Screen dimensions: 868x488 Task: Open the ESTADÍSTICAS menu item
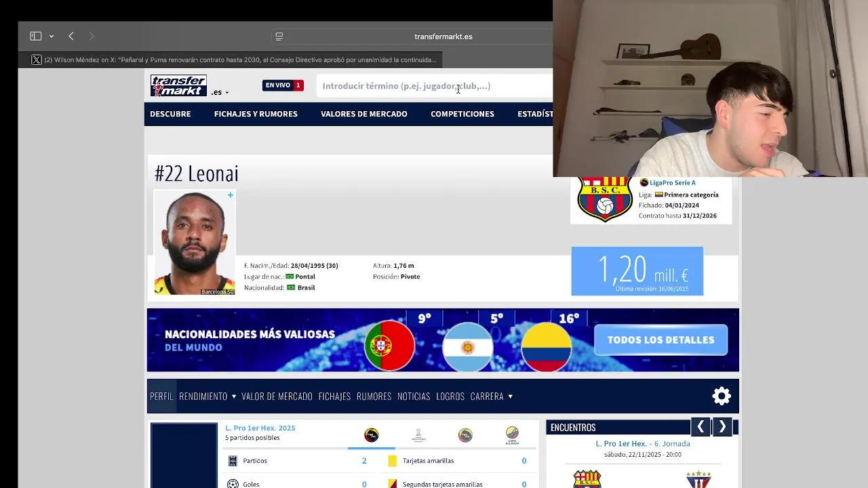(x=535, y=114)
